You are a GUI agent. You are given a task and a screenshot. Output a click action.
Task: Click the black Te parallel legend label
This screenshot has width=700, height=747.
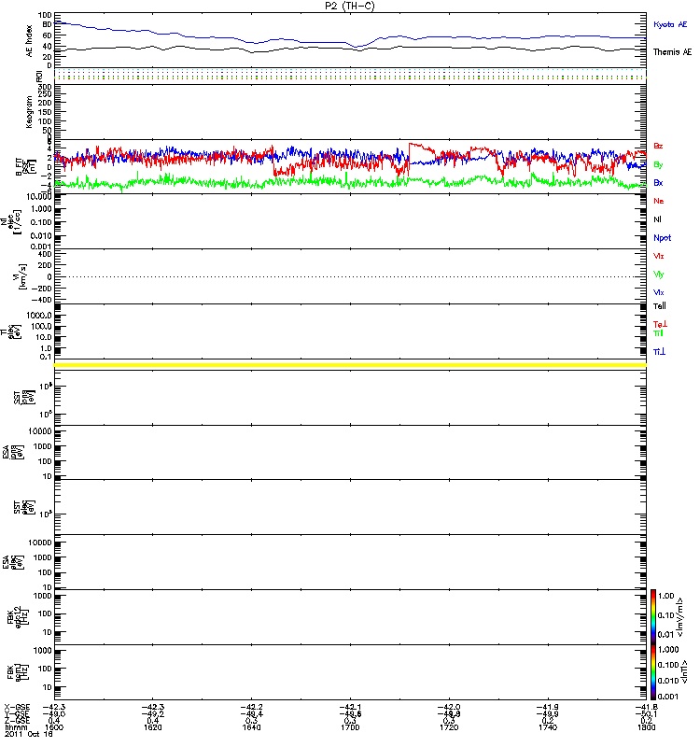(660, 306)
